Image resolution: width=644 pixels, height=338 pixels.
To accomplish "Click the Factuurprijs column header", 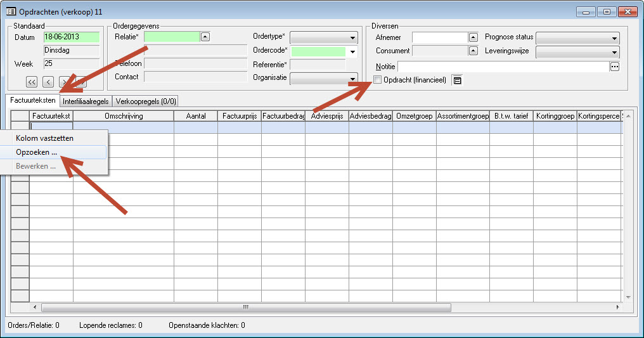I will 240,116.
